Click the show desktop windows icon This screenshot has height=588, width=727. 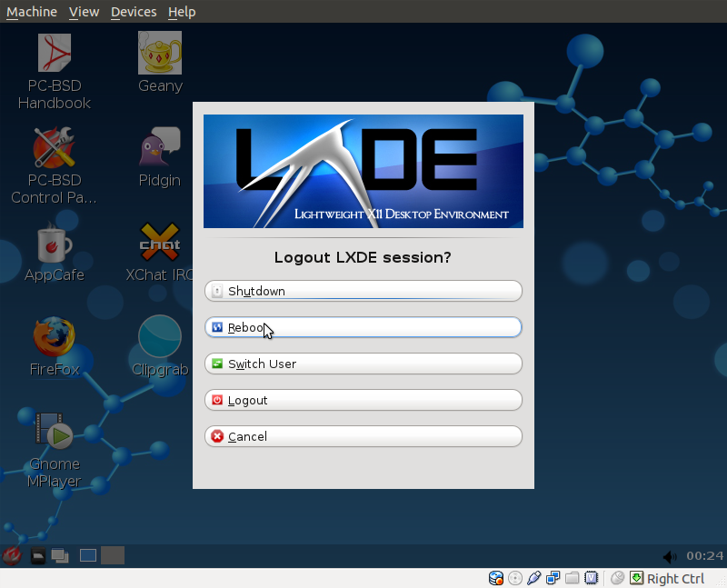click(60, 555)
